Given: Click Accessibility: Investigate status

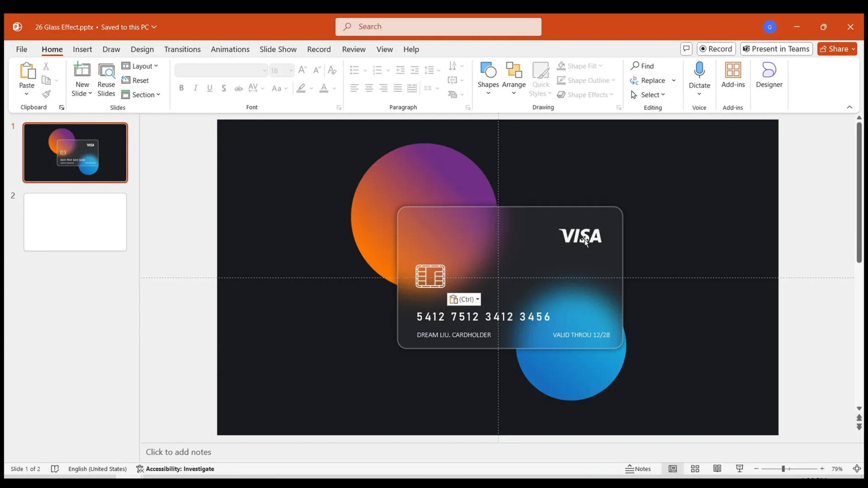Looking at the screenshot, I should point(175,469).
